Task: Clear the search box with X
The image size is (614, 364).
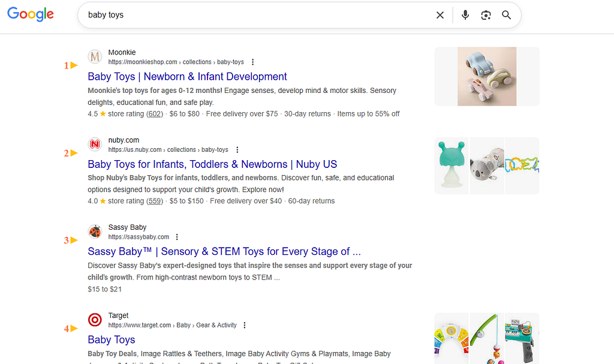Action: pyautogui.click(x=440, y=15)
